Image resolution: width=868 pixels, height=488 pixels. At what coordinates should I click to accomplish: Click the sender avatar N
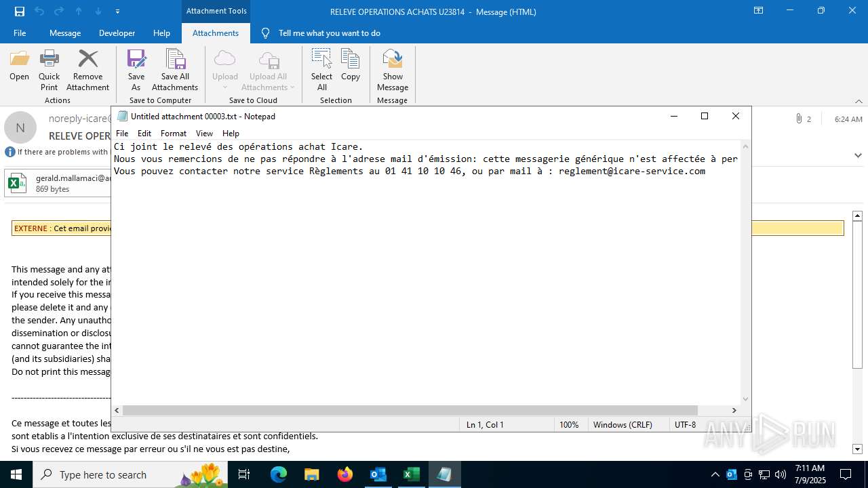[20, 127]
